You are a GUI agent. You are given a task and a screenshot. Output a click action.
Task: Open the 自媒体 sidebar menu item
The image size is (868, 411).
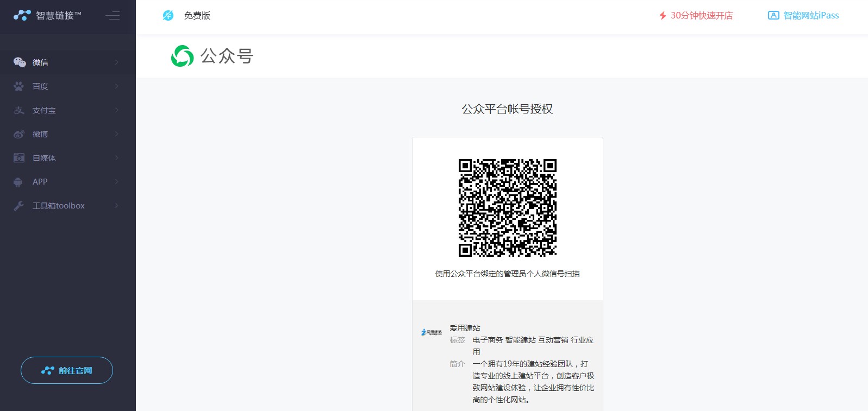(68, 158)
